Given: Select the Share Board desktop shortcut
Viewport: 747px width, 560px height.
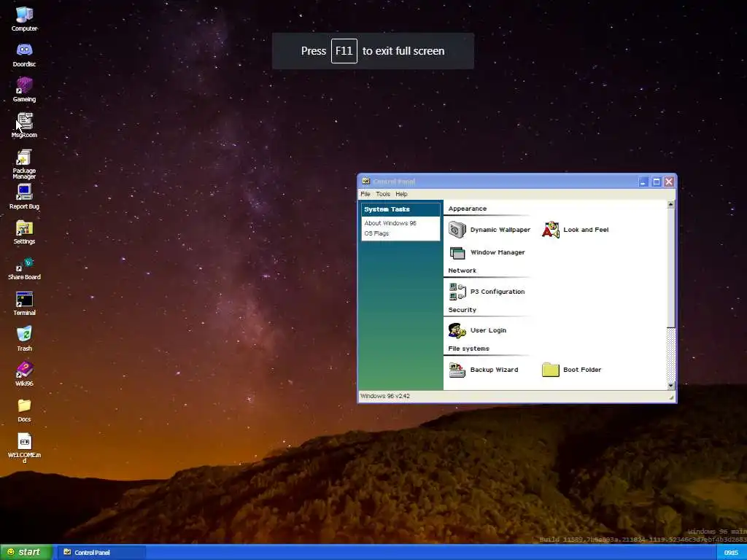Looking at the screenshot, I should [24, 268].
